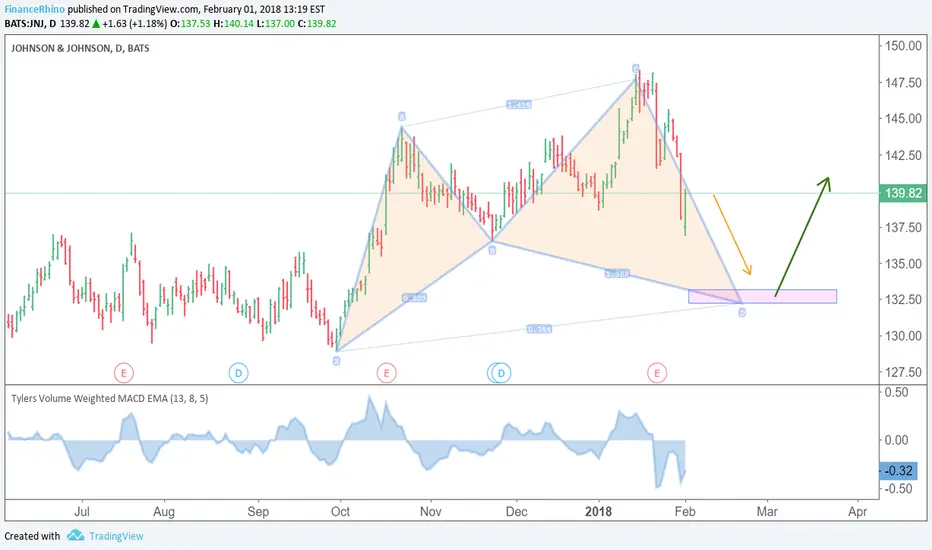932x550 pixels.
Task: Click the Jul label on the time axis
Action: coord(82,511)
